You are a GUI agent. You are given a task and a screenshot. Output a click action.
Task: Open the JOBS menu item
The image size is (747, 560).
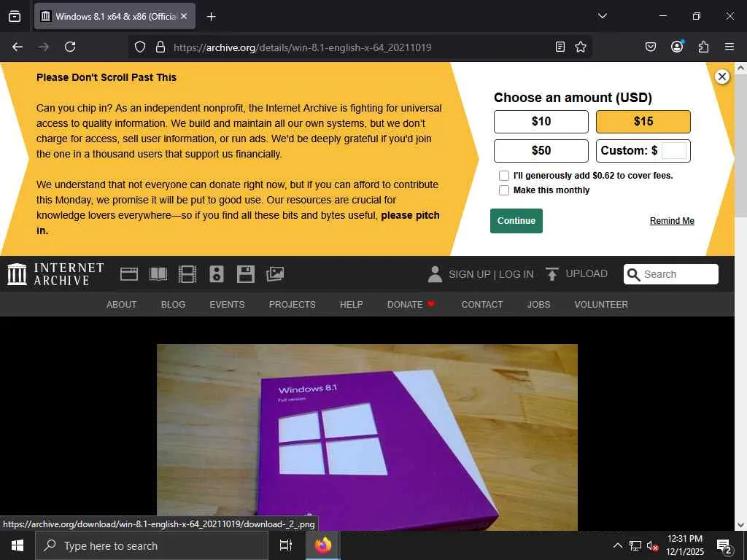(538, 305)
